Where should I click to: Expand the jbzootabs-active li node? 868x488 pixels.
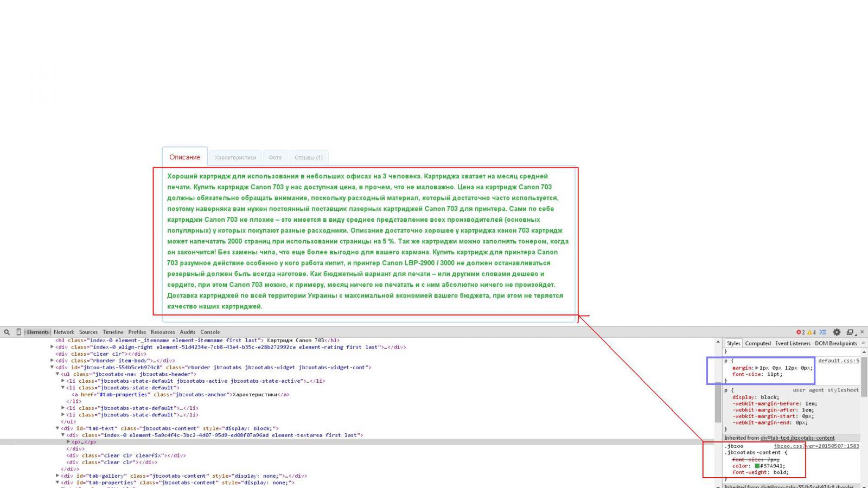(x=63, y=381)
